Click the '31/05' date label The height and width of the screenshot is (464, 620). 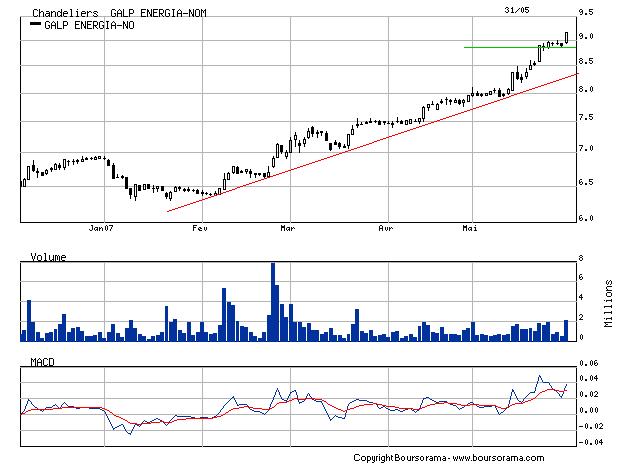(517, 10)
